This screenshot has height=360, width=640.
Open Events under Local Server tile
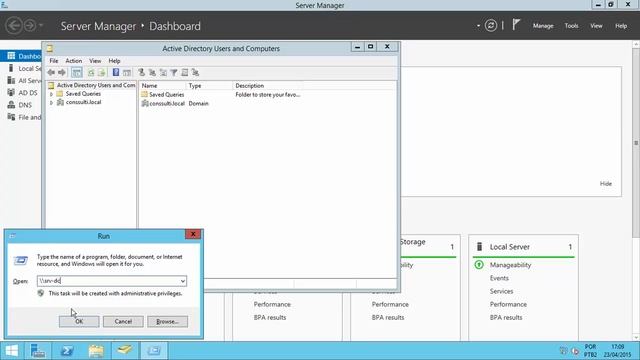(x=499, y=278)
